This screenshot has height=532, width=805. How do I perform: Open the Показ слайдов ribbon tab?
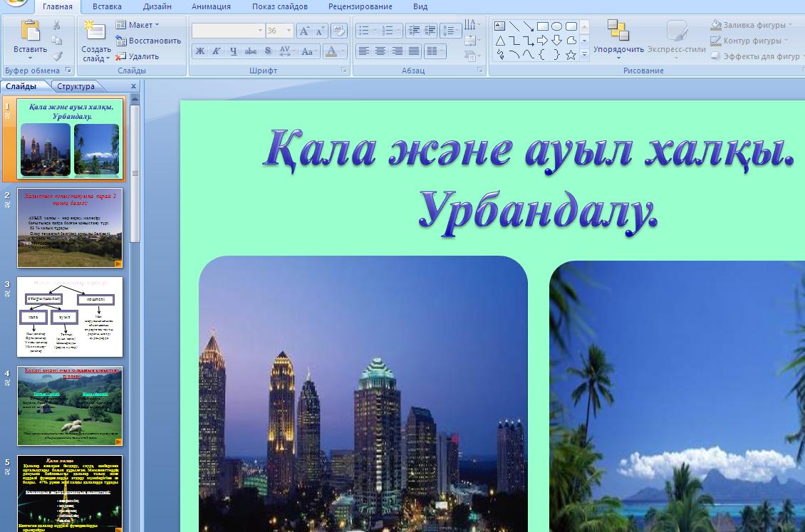click(x=280, y=6)
